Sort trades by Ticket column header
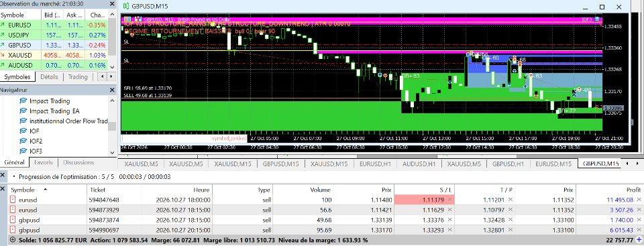 point(114,190)
